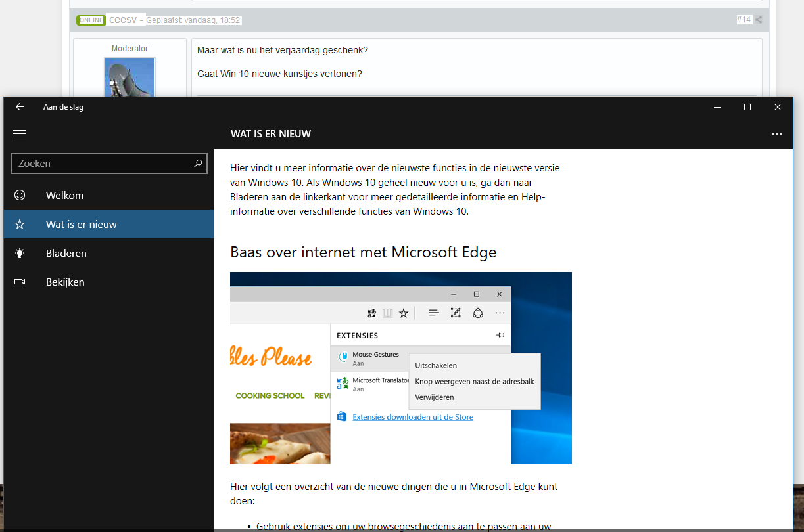The height and width of the screenshot is (532, 804).
Task: Click the search magnifier icon
Action: [198, 164]
